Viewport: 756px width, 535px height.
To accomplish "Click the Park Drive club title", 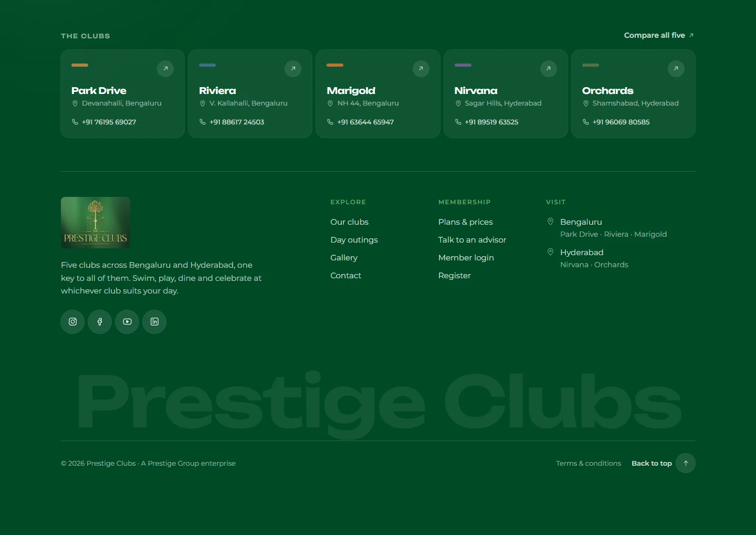I will 99,91.
